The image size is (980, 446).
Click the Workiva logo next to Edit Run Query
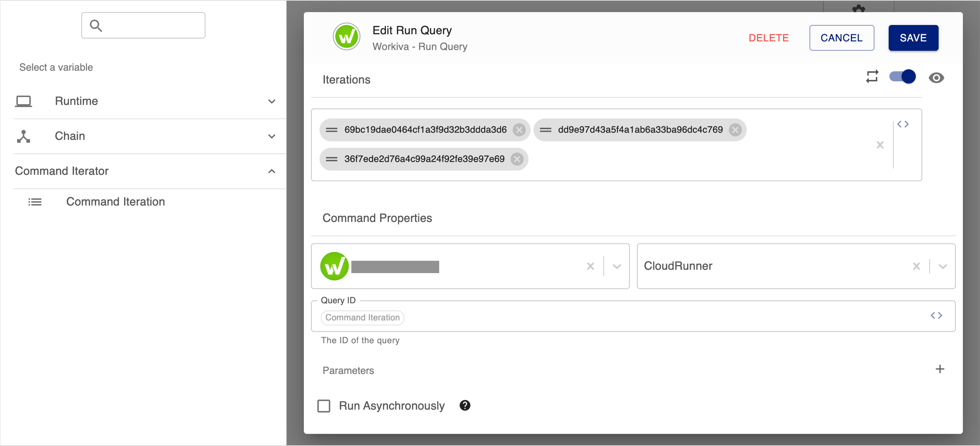[346, 36]
